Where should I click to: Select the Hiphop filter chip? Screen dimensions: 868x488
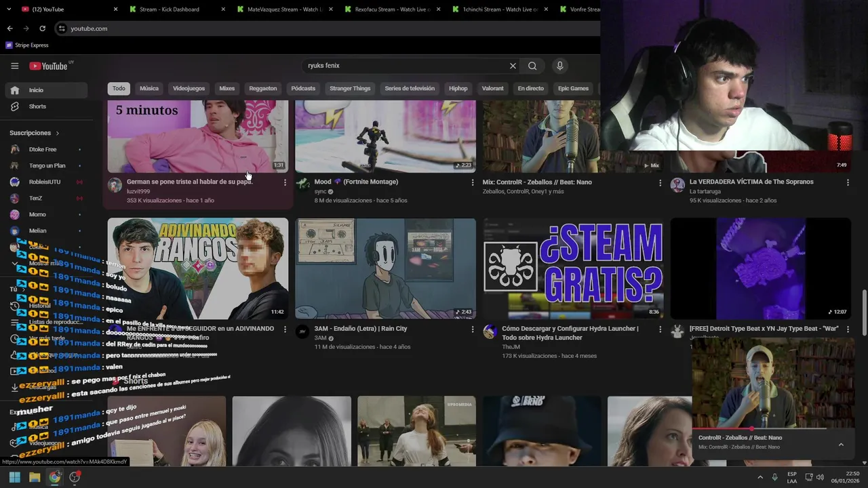[x=458, y=89]
